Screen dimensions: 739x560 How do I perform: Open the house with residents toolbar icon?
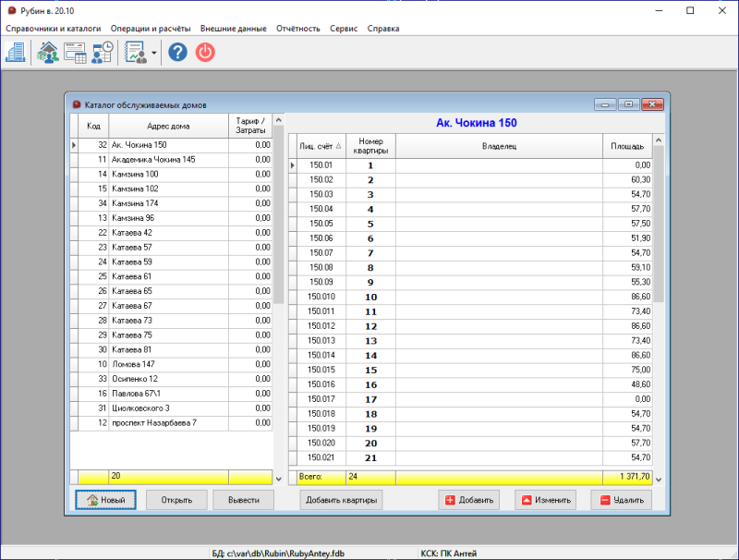47,53
